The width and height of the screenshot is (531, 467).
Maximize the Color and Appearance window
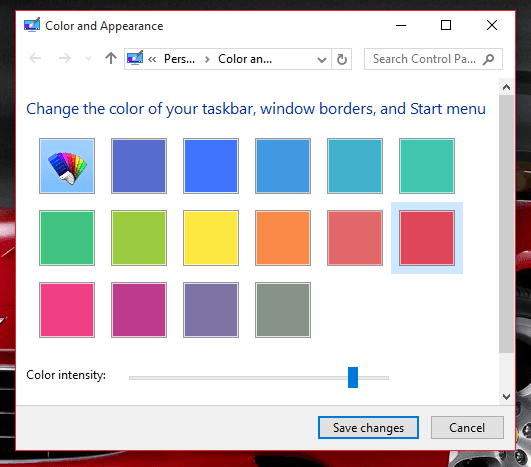point(446,25)
